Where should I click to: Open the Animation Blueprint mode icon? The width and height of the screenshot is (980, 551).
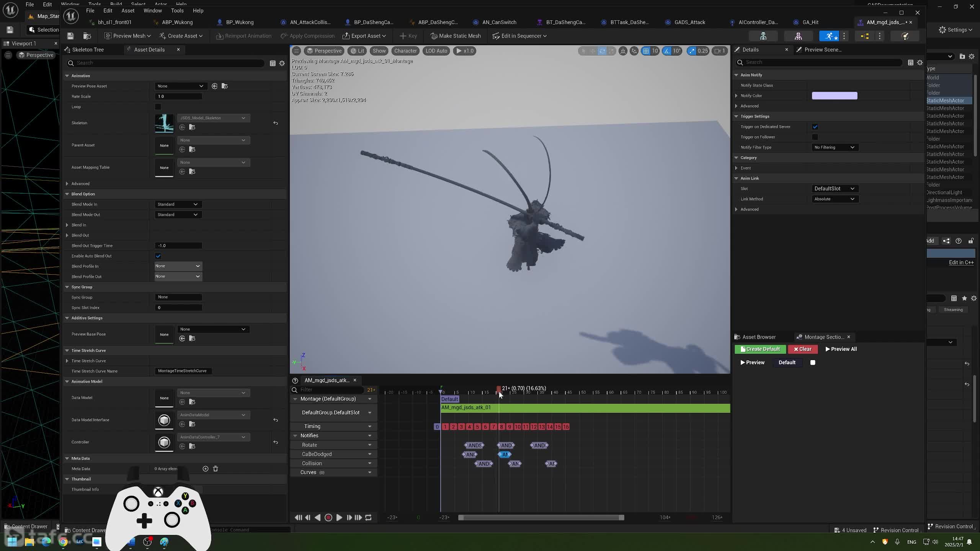tap(864, 36)
